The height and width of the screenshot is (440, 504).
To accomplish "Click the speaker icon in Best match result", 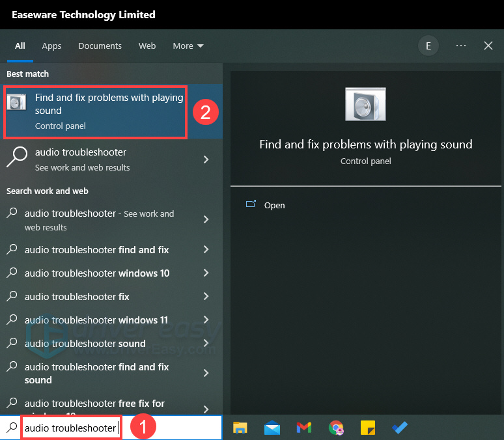I will [16, 102].
